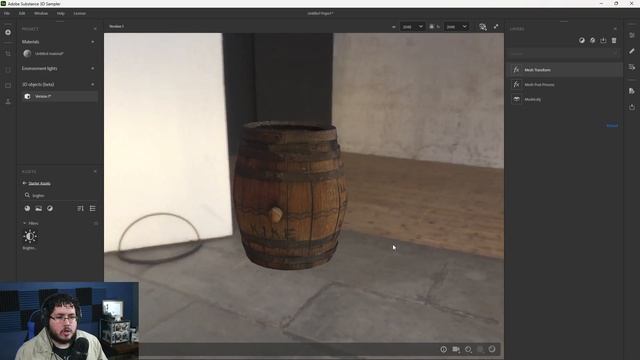Screen dimensions: 640x360
Task: Select the square tool below crop icon
Action: 8,70
